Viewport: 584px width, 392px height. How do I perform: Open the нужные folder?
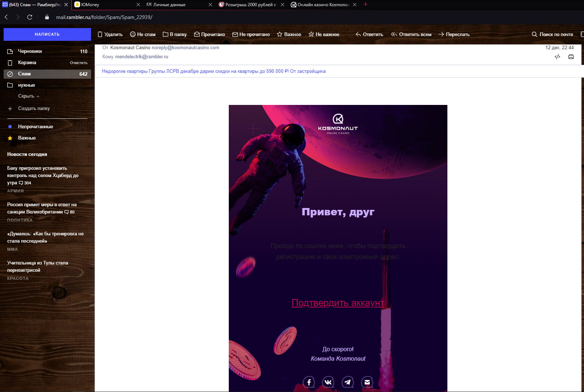tap(47, 85)
